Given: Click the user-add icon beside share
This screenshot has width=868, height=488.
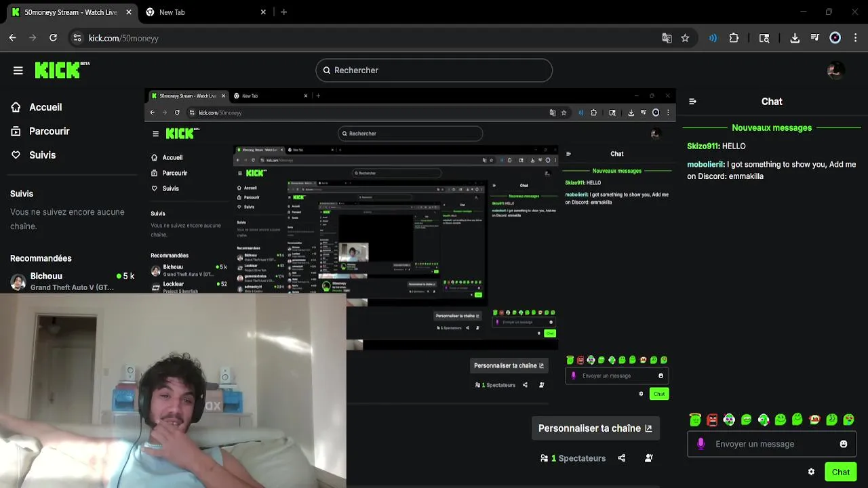Looking at the screenshot, I should tap(649, 458).
